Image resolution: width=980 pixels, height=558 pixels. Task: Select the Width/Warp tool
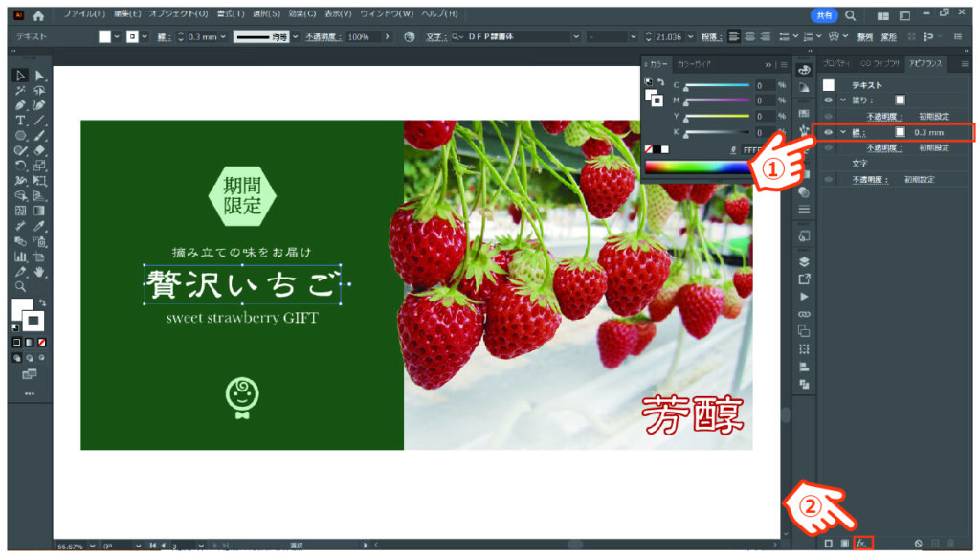point(20,181)
